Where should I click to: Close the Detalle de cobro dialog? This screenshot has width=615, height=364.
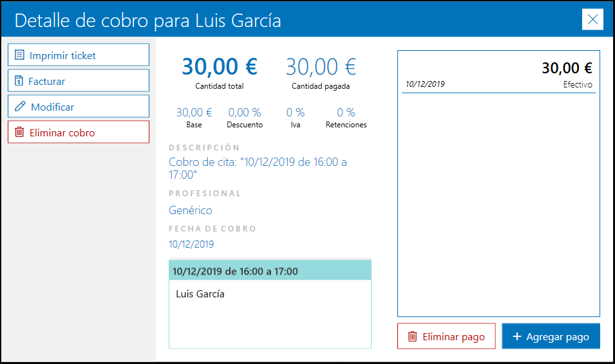[x=592, y=20]
